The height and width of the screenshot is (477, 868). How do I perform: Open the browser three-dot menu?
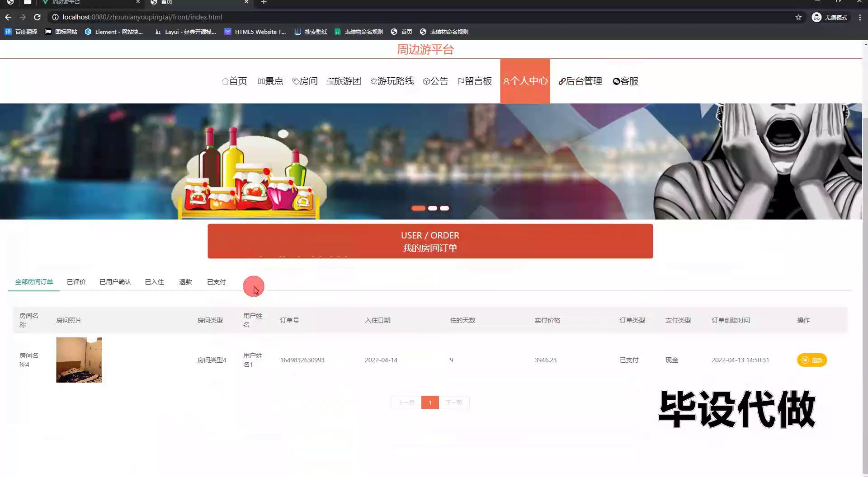tap(860, 17)
